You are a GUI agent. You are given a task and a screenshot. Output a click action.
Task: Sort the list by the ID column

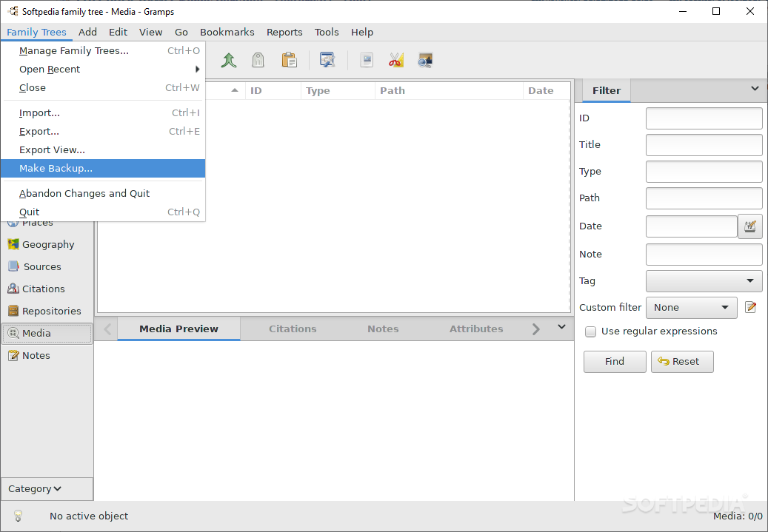coord(273,90)
